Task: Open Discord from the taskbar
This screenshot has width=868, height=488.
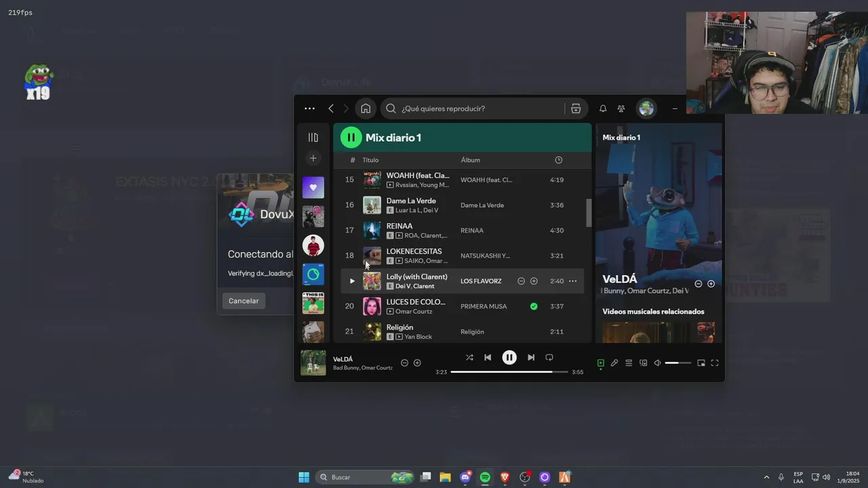Action: click(465, 477)
